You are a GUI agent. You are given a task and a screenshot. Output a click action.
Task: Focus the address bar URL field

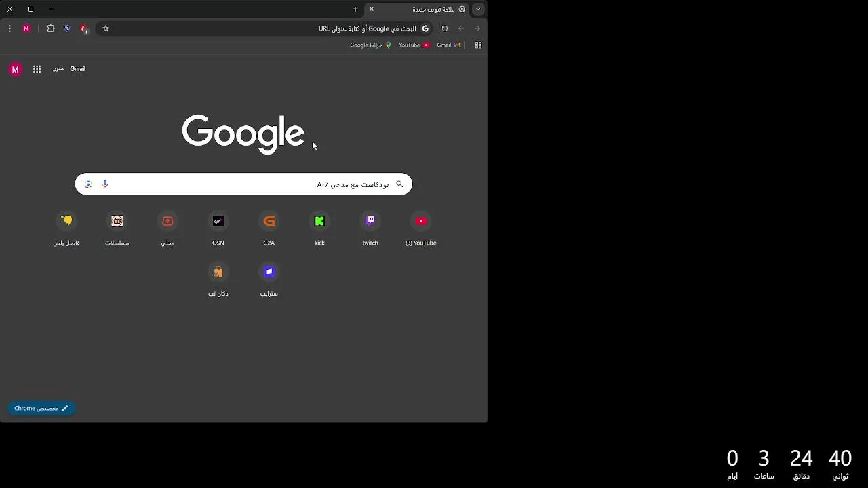point(264,28)
